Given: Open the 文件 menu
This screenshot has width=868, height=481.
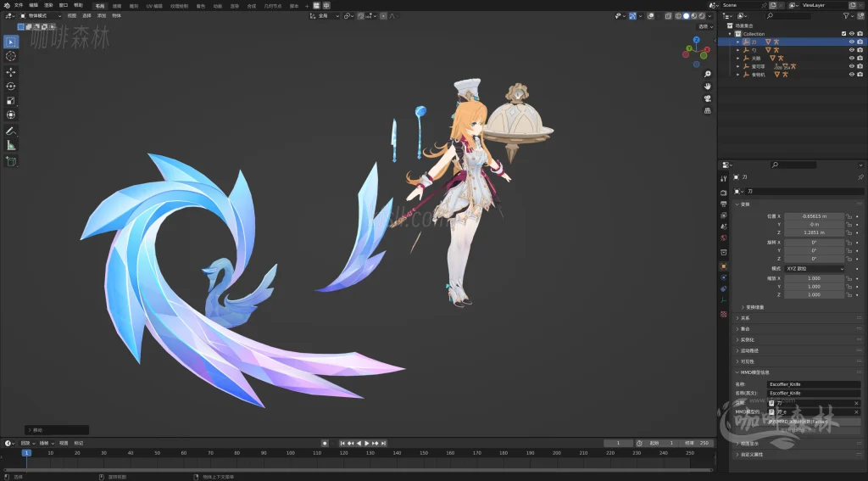Looking at the screenshot, I should pos(19,5).
